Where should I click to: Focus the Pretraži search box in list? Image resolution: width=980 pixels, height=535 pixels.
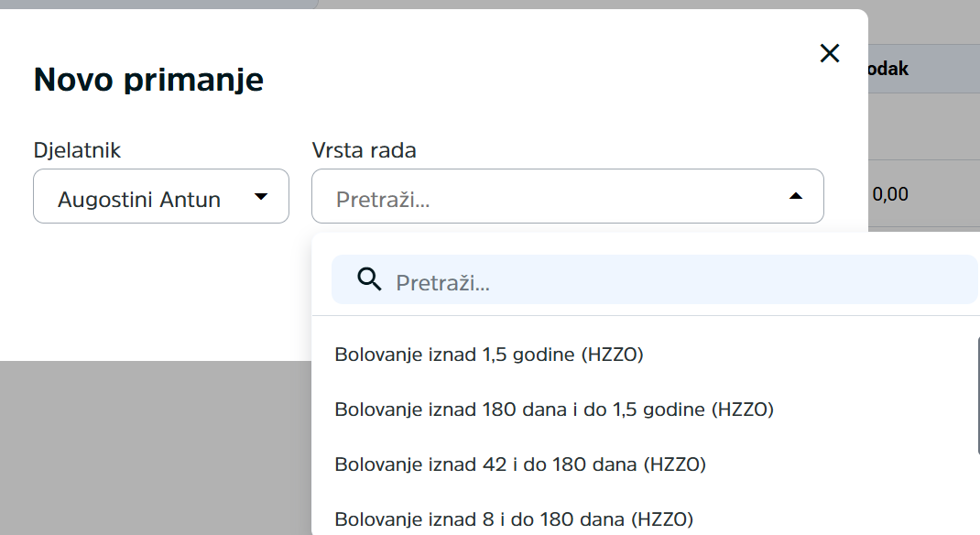click(x=654, y=279)
